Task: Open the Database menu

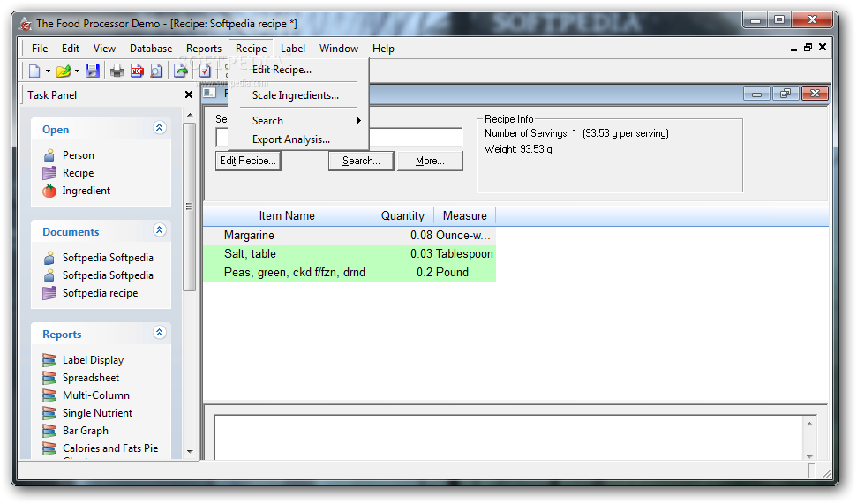Action: [x=151, y=48]
